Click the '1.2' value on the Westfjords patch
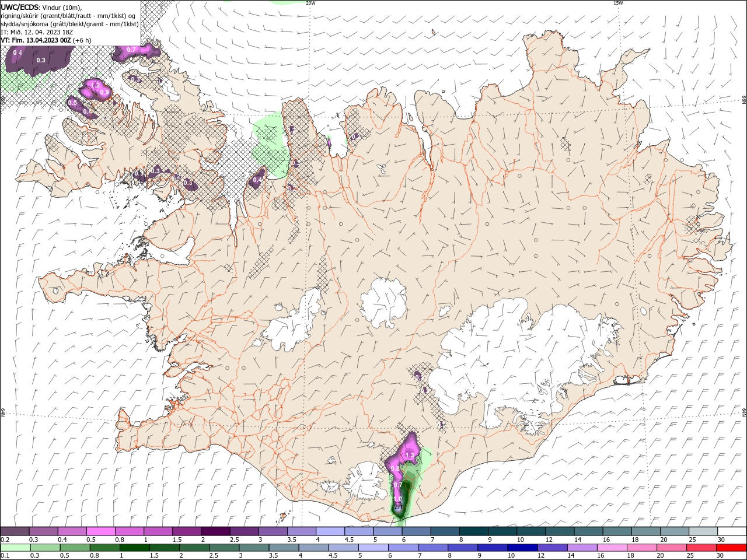Image resolution: width=747 pixels, height=560 pixels. 96,85
